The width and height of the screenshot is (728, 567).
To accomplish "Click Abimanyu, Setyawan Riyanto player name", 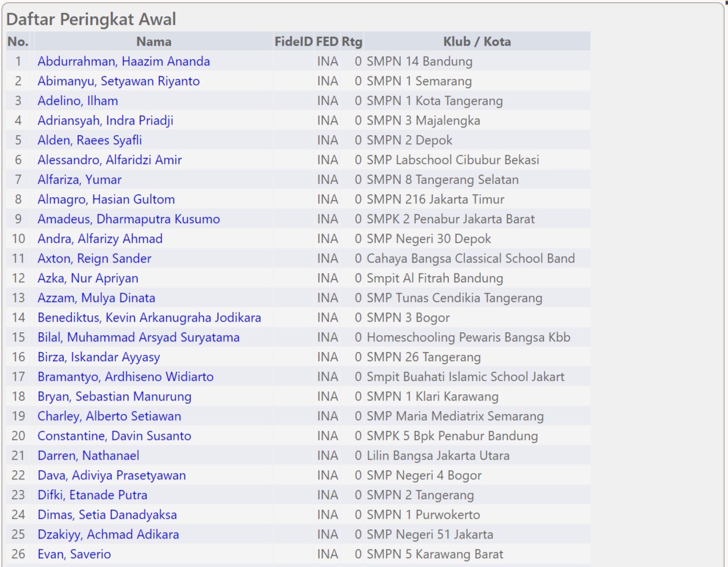I will (118, 81).
